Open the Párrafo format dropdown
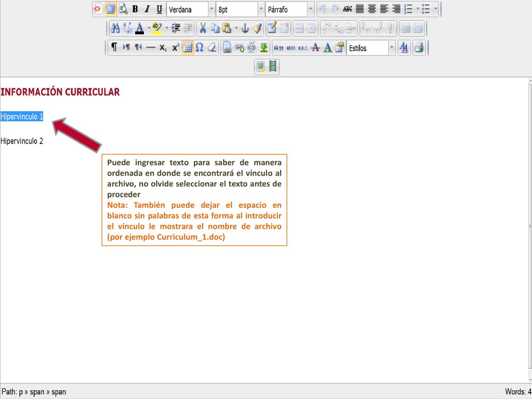532x399 pixels. 290,9
